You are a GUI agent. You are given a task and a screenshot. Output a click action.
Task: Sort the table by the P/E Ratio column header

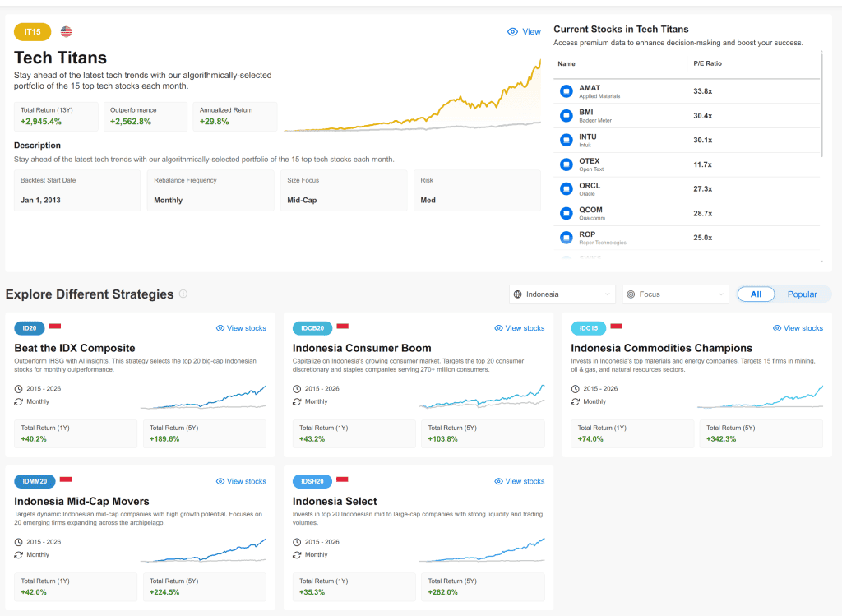pyautogui.click(x=708, y=63)
